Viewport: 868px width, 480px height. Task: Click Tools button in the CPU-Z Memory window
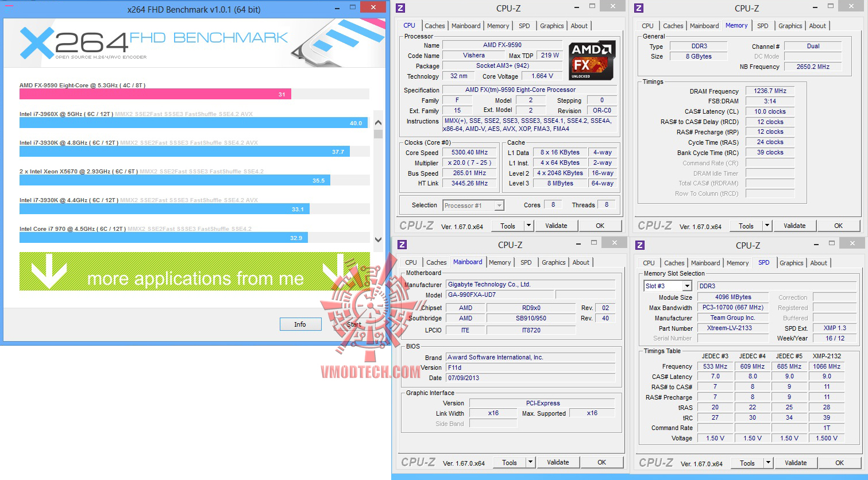(x=746, y=226)
